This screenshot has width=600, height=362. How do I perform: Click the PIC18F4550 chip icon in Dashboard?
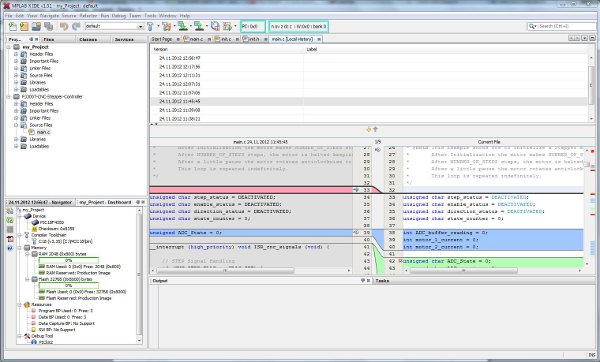click(x=35, y=222)
